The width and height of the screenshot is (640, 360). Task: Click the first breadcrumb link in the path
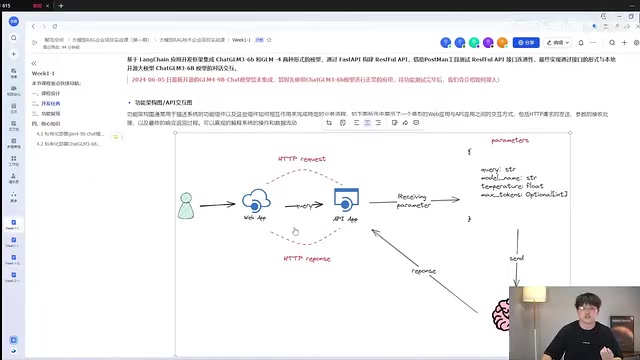[x=54, y=40]
